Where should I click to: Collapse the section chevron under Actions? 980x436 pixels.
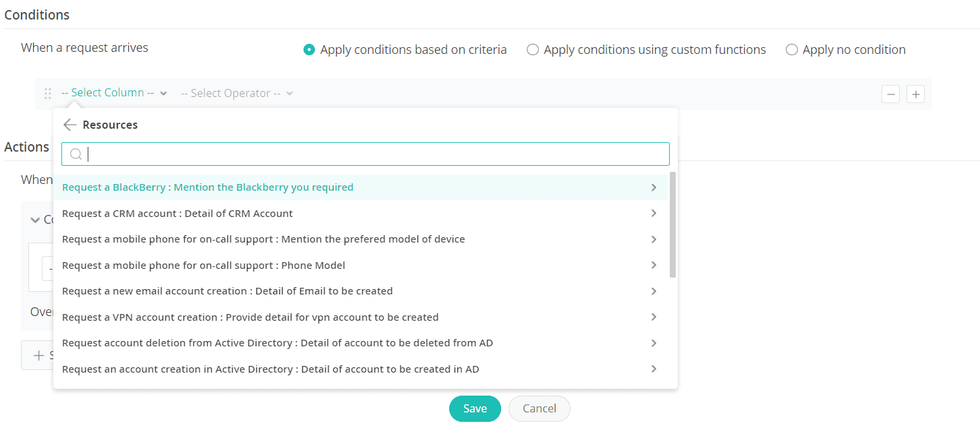click(x=35, y=220)
